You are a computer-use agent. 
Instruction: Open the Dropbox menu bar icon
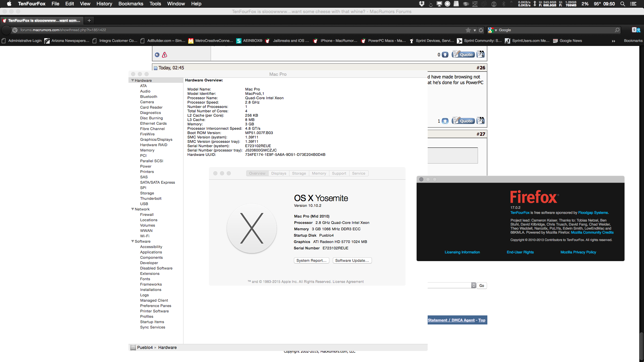point(422,4)
